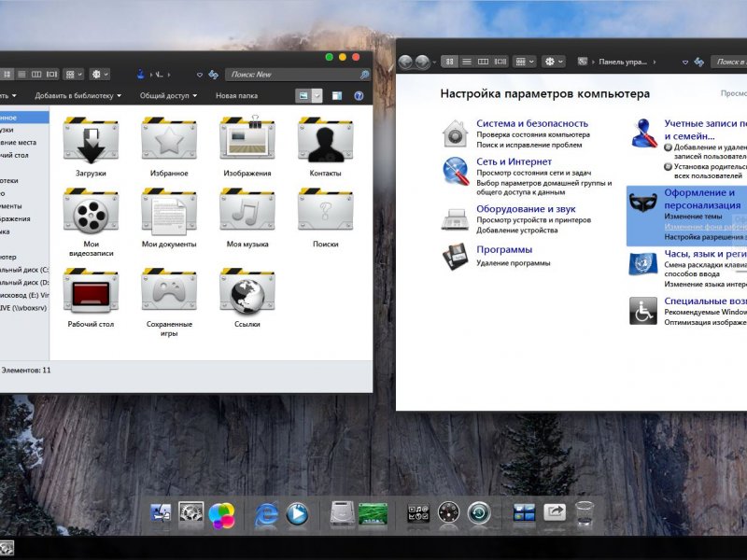747x560 pixels.
Task: Expand Добавить в библиотеку dropdown
Action: (78, 96)
